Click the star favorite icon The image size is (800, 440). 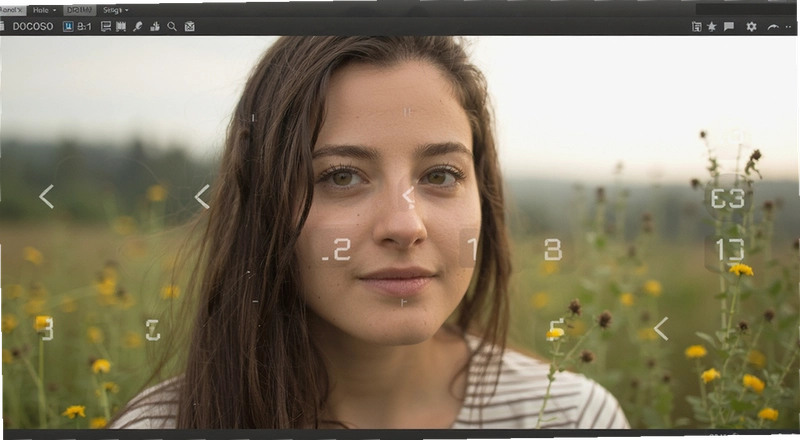point(712,27)
